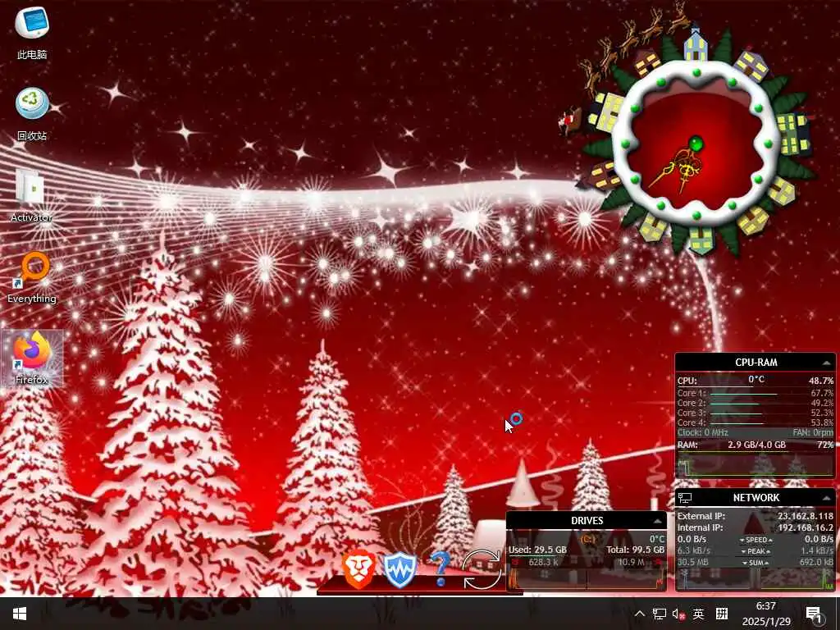Screen dimensions: 840x630
Task: Click the Total: 99.5 GB drive text
Action: click(x=636, y=550)
